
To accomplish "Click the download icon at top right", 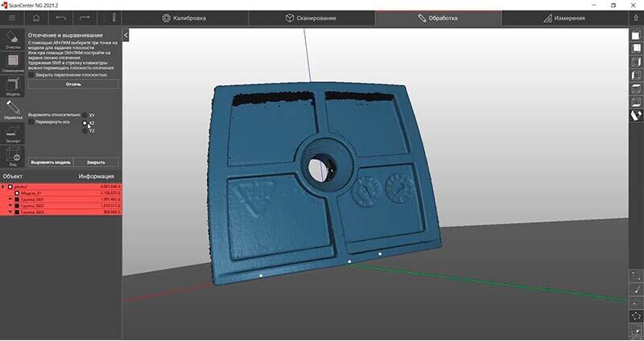I will click(636, 18).
